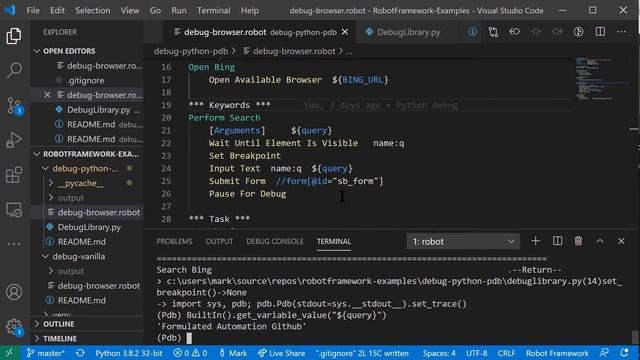Open the File menu

coord(33,10)
